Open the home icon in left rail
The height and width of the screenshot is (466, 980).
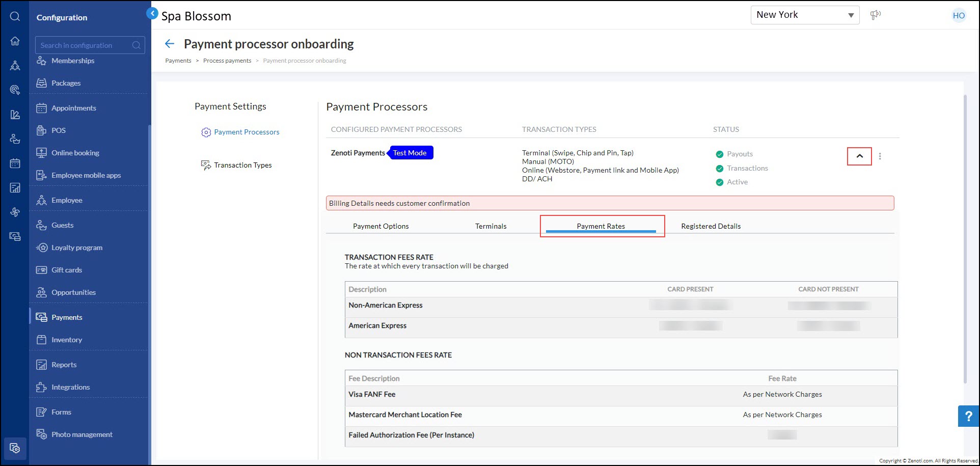[x=15, y=41]
